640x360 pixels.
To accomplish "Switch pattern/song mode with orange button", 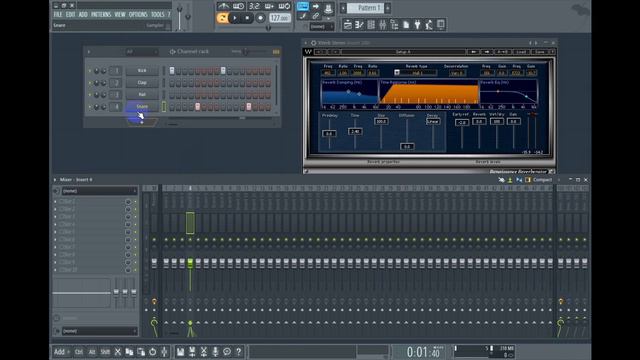I will 222,18.
